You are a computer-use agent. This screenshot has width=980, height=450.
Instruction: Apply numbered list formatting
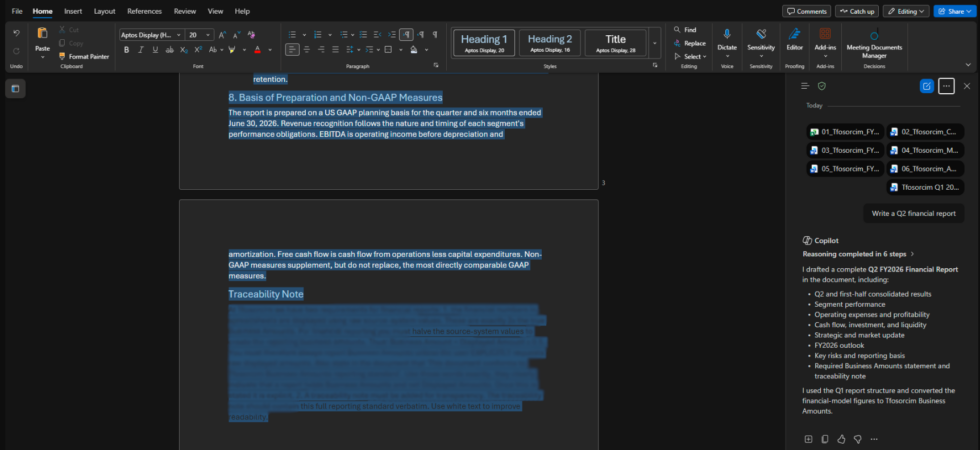coord(318,34)
